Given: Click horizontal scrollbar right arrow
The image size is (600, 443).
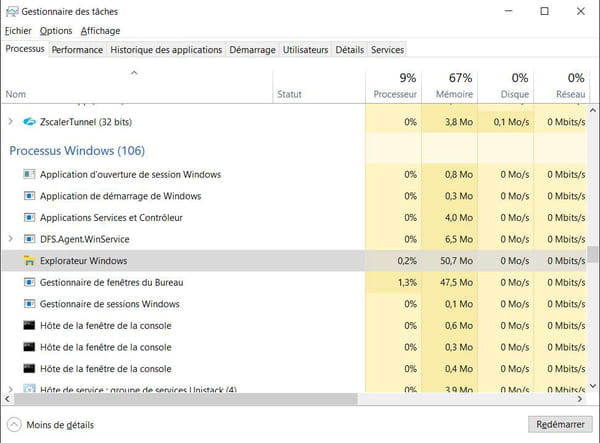Looking at the screenshot, I should (x=580, y=399).
